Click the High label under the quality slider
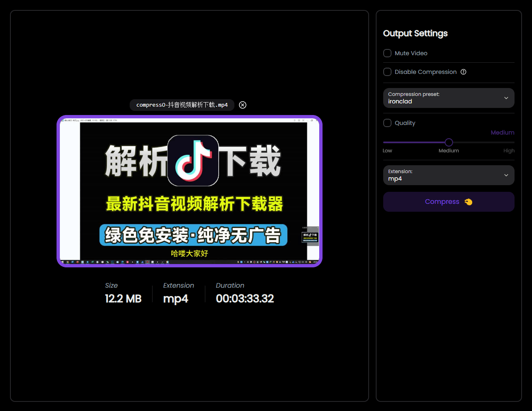The width and height of the screenshot is (532, 411). coord(509,151)
